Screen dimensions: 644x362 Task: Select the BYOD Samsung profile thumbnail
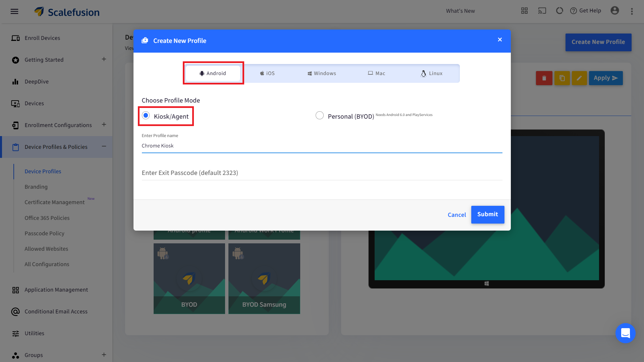264,278
